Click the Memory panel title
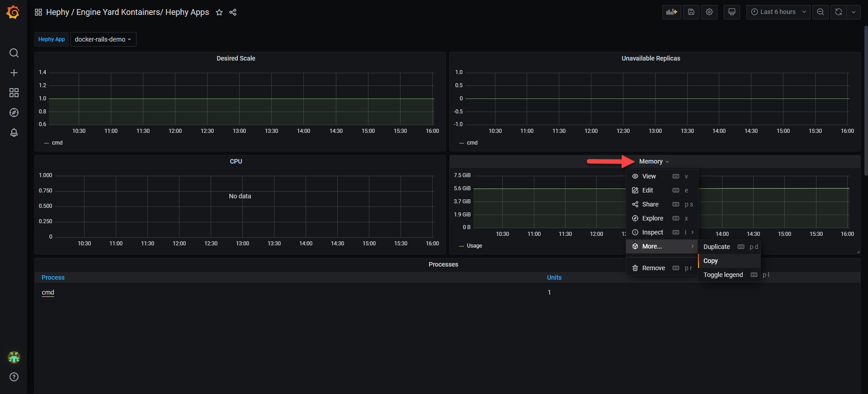The width and height of the screenshot is (868, 394). 651,161
